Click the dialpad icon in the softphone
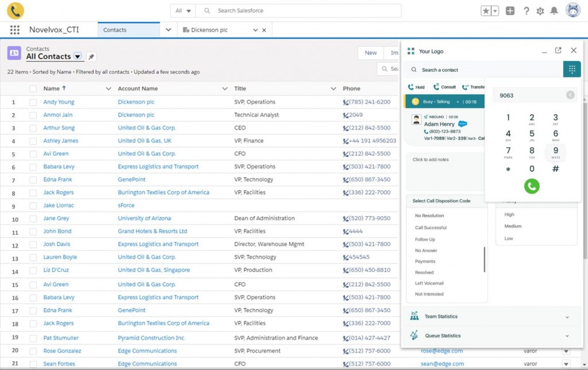The height and width of the screenshot is (370, 588). click(x=572, y=70)
